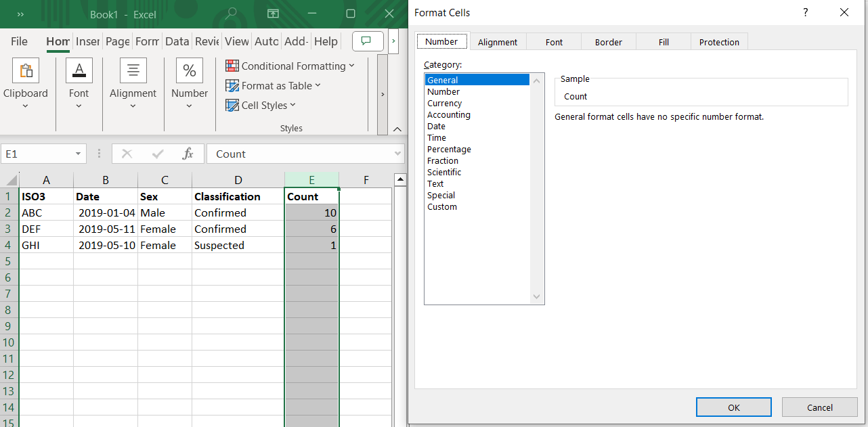Click inside the formula bar showing Count

click(x=305, y=154)
